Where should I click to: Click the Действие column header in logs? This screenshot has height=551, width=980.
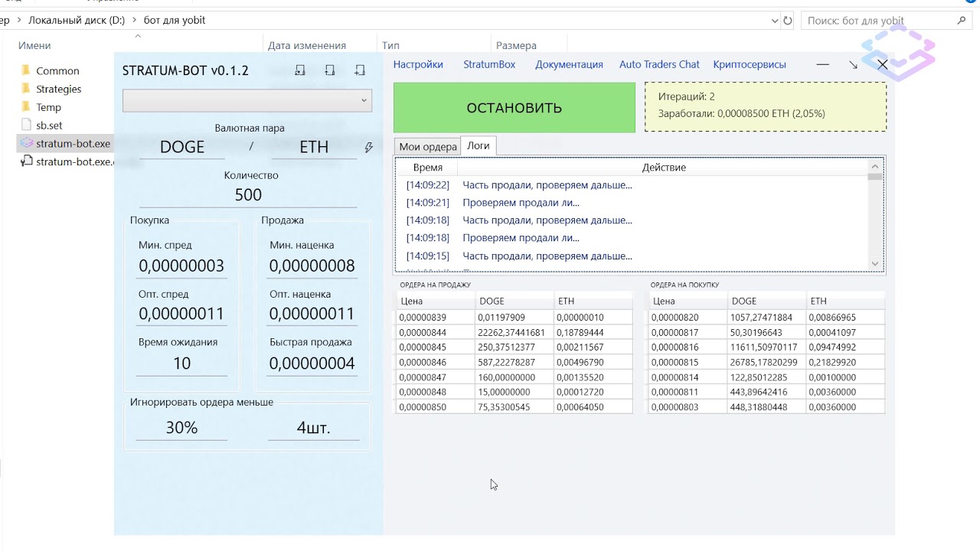click(664, 168)
